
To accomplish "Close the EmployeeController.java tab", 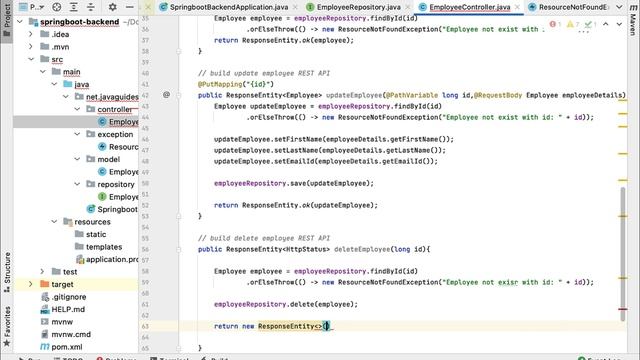I will (x=517, y=7).
